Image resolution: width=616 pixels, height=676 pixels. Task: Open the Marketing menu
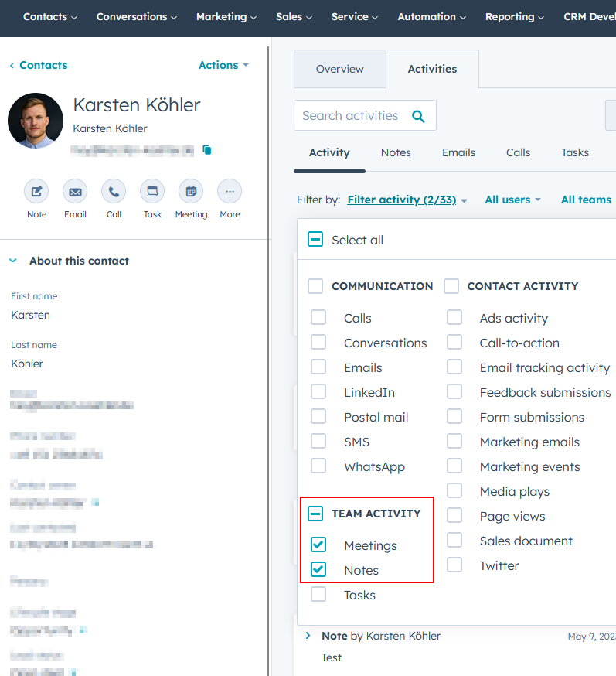[226, 16]
